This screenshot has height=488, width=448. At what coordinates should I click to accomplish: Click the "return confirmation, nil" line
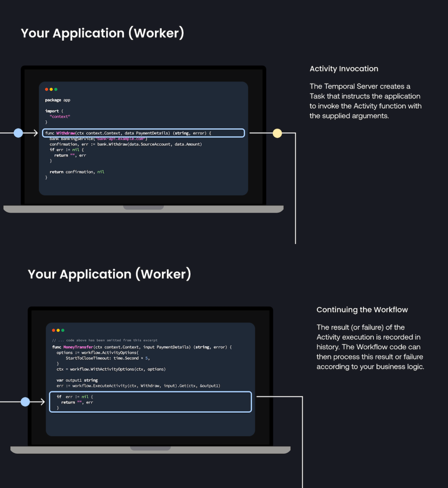pos(77,172)
